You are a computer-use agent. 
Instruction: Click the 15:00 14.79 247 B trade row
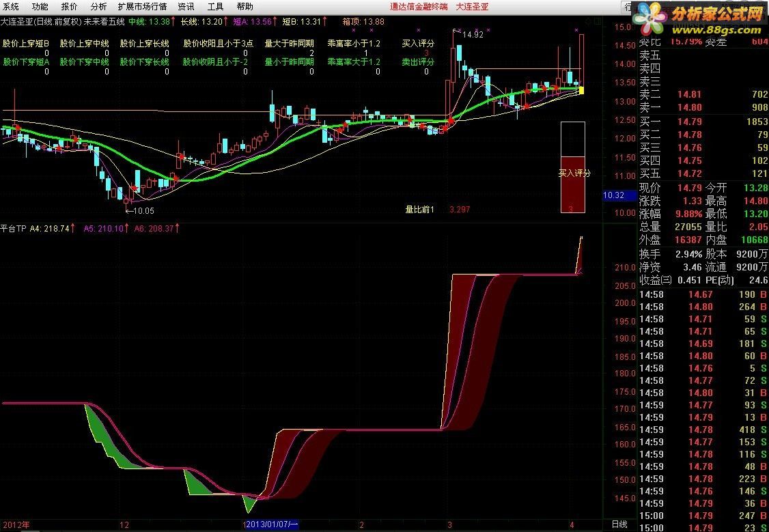coord(703,516)
